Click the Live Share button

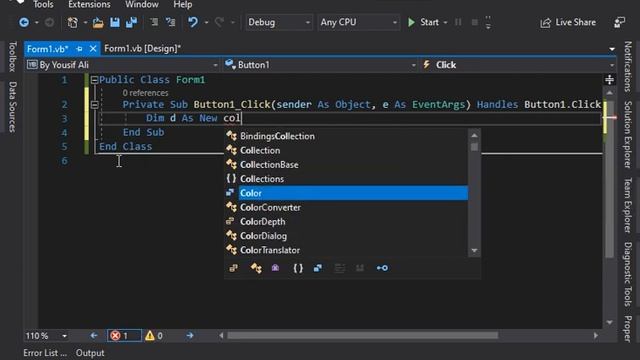568,22
